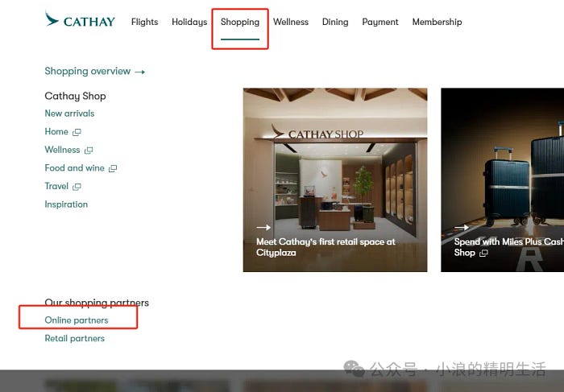Select the Shopping menu tab

point(240,22)
